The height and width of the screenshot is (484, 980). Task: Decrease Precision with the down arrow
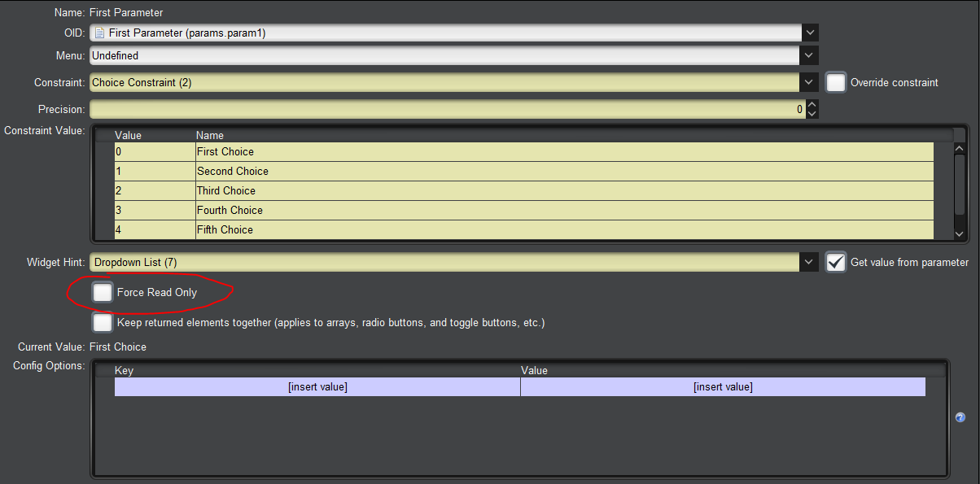coord(812,114)
